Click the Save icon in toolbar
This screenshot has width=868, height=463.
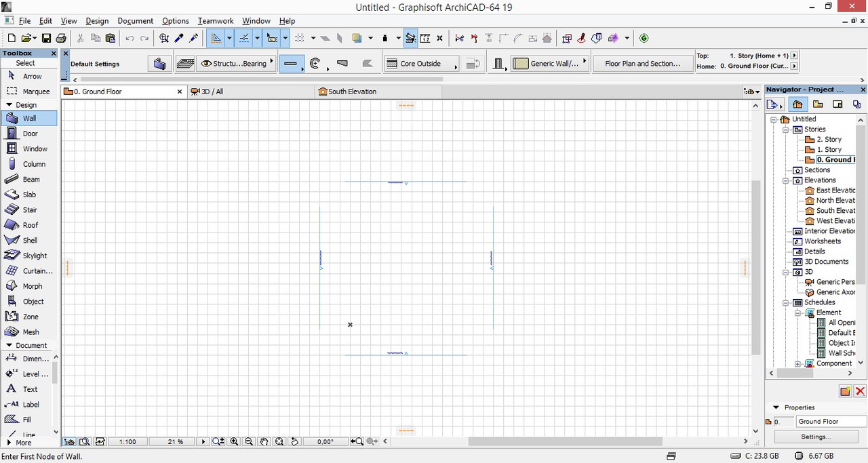(46, 39)
